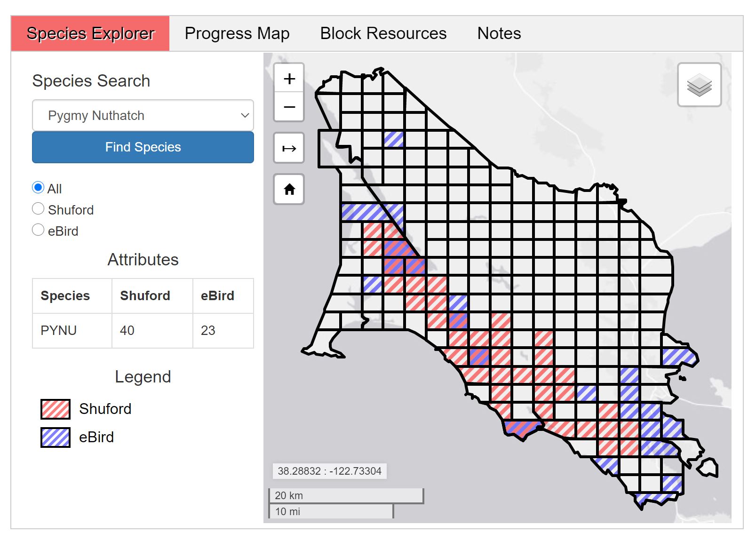
Task: Click the eBird column header in Attributes
Action: [217, 295]
